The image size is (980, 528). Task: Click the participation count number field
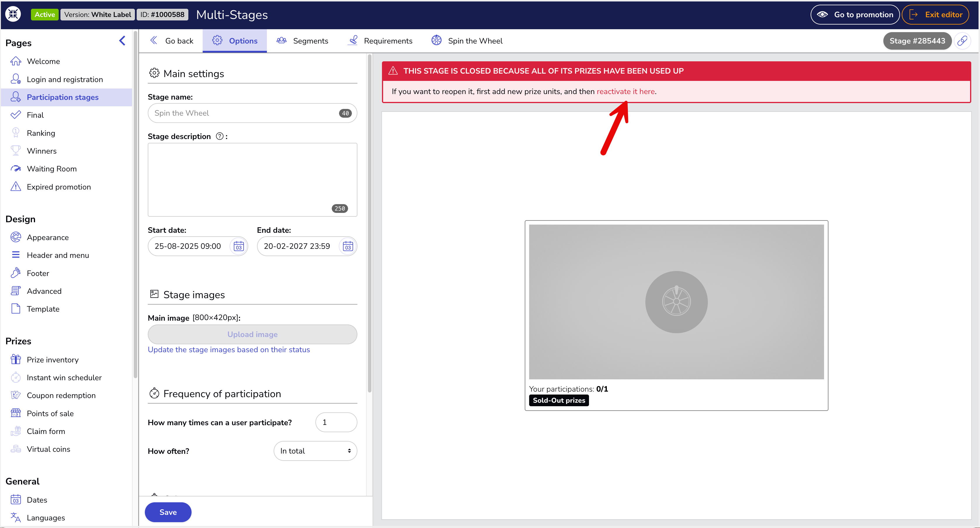click(336, 422)
